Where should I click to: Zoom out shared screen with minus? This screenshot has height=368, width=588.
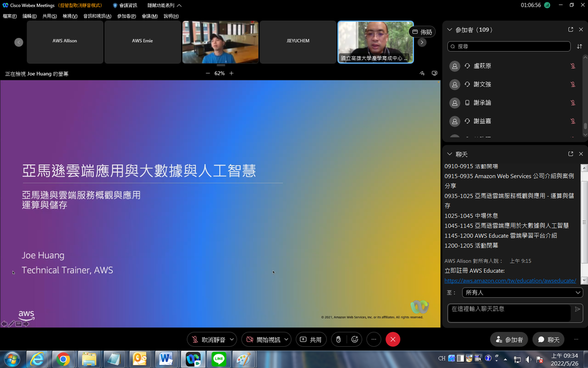click(208, 73)
